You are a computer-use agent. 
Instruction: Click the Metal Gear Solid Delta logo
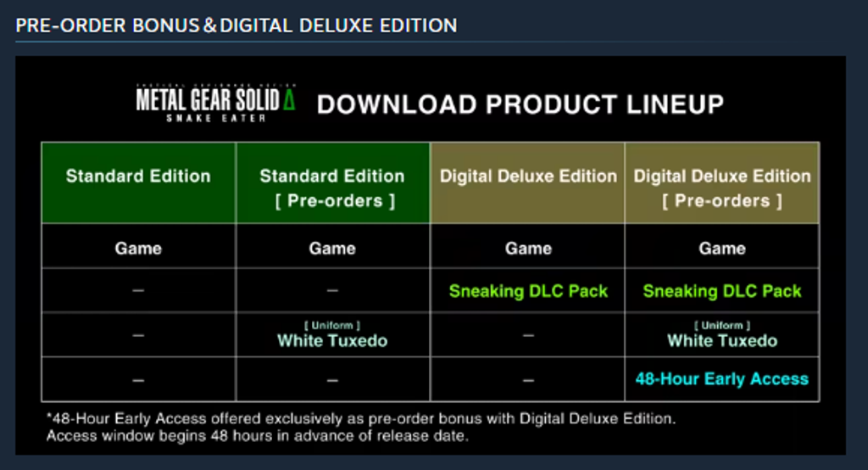click(x=215, y=104)
